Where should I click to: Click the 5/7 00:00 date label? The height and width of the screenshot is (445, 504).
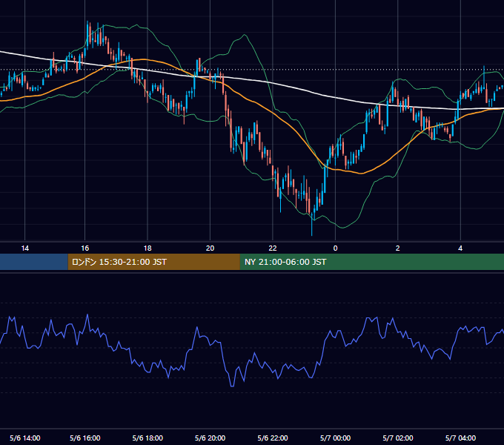[335, 438]
